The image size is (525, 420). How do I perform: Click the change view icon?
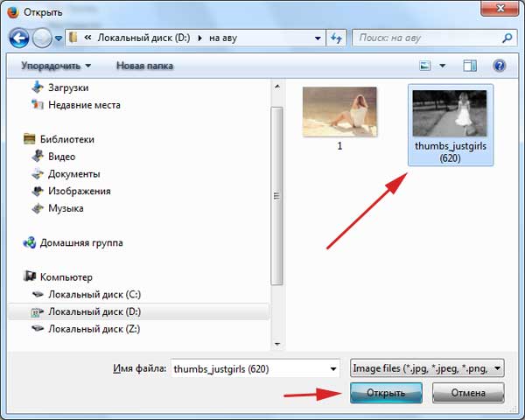(x=425, y=66)
